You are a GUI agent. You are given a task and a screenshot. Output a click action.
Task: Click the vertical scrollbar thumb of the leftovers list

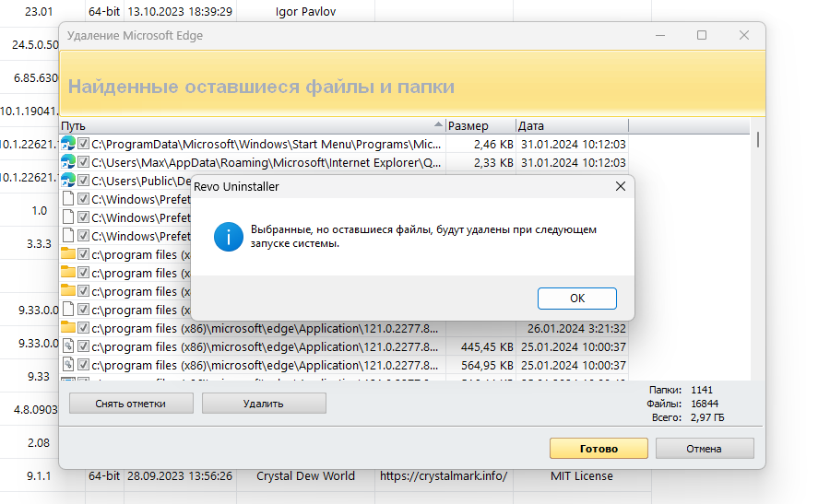click(x=757, y=140)
